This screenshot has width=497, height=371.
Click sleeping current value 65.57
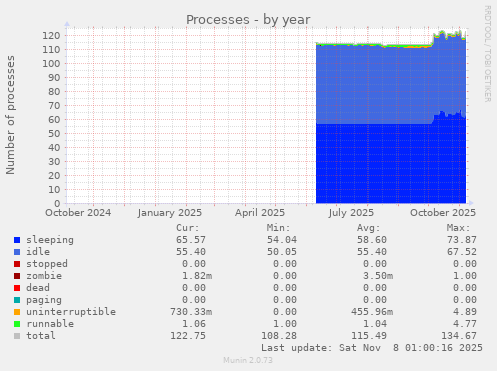click(x=191, y=240)
